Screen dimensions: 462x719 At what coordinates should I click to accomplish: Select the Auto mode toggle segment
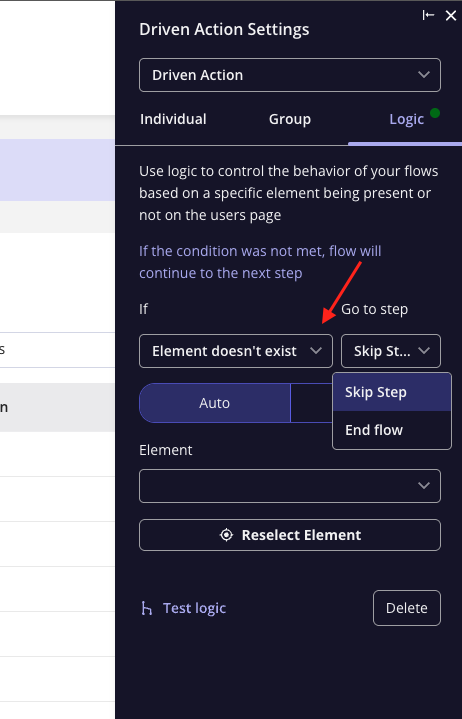click(x=214, y=403)
